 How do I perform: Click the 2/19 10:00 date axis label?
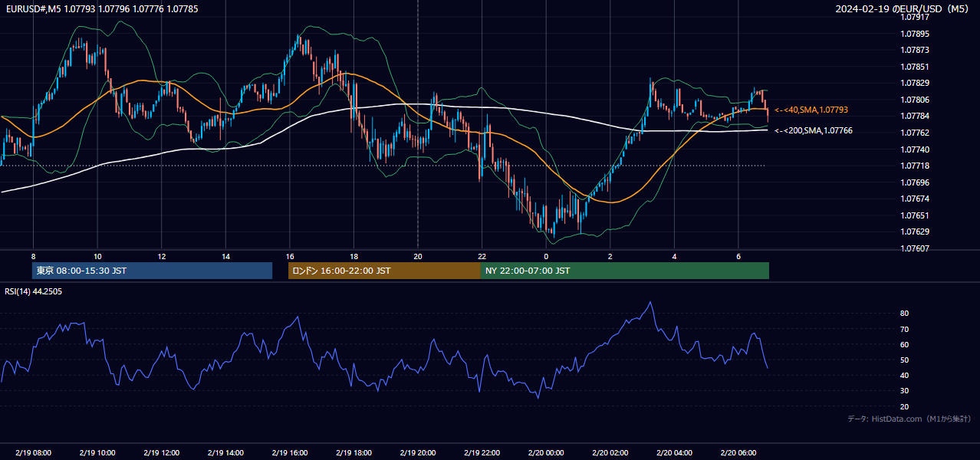(97, 452)
